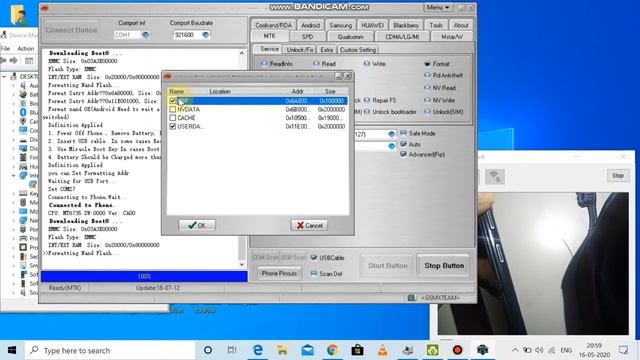640x360 pixels.
Task: Open Device Manager Action menu
Action: [26, 49]
